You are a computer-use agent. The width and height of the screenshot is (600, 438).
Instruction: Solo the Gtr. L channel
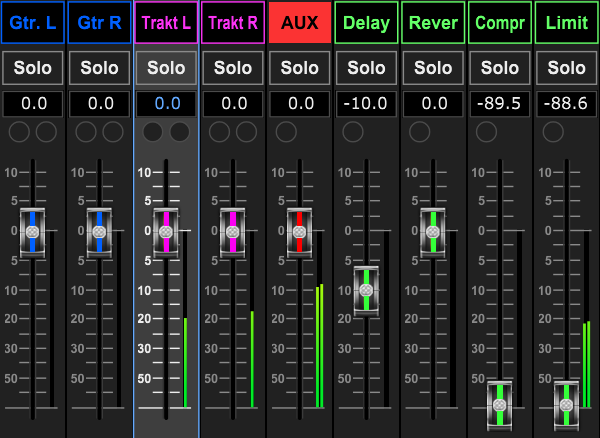point(33,68)
